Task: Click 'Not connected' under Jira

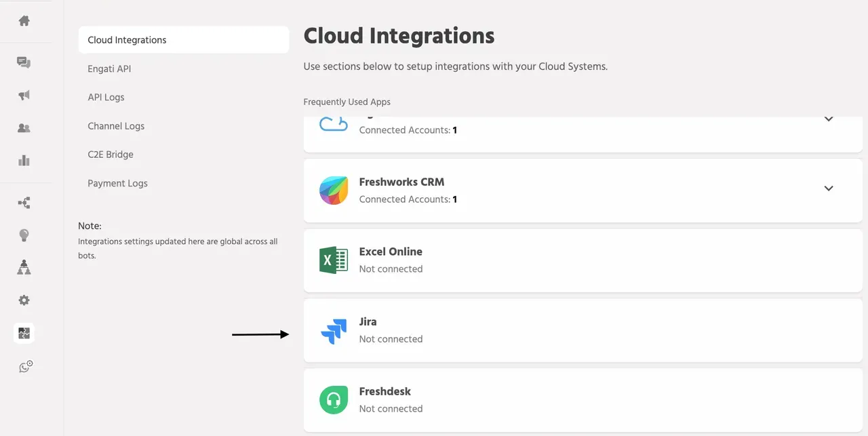Action: 391,339
